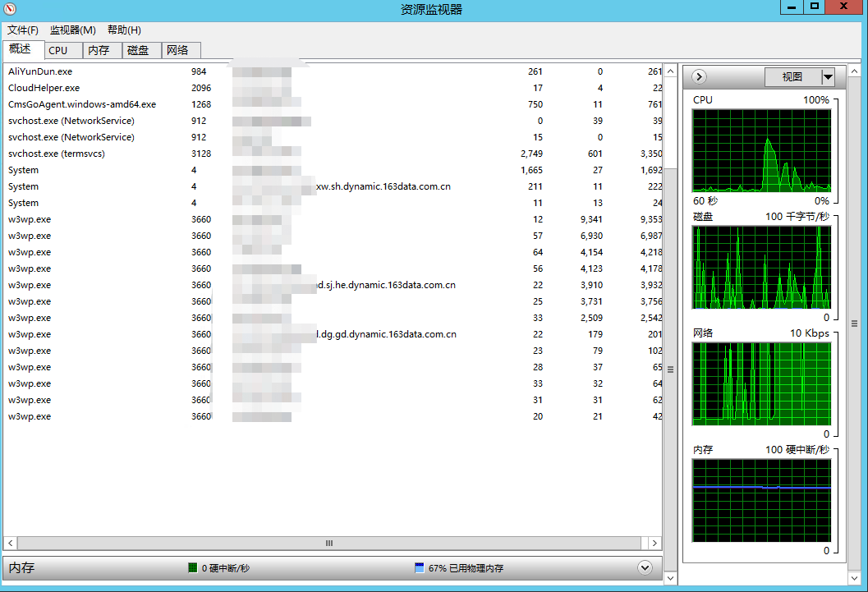Click down arrow of graph pane scrollbar
The image size is (868, 592).
pyautogui.click(x=855, y=578)
